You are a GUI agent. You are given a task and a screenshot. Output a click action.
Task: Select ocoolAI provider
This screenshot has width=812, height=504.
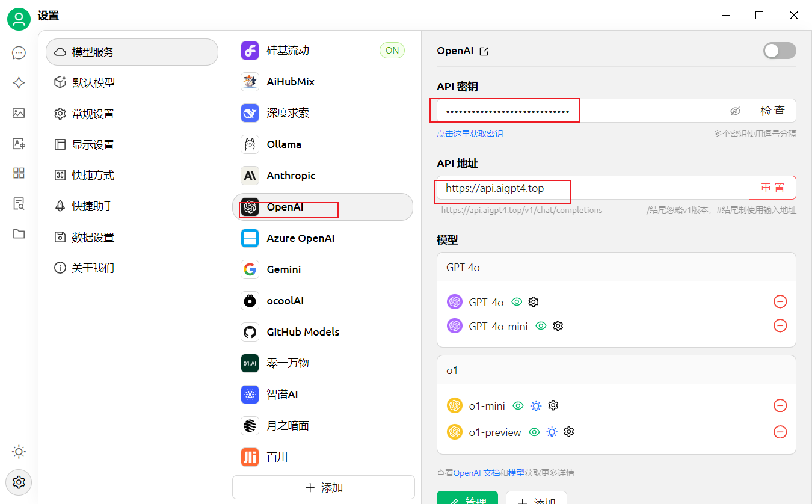click(x=322, y=301)
